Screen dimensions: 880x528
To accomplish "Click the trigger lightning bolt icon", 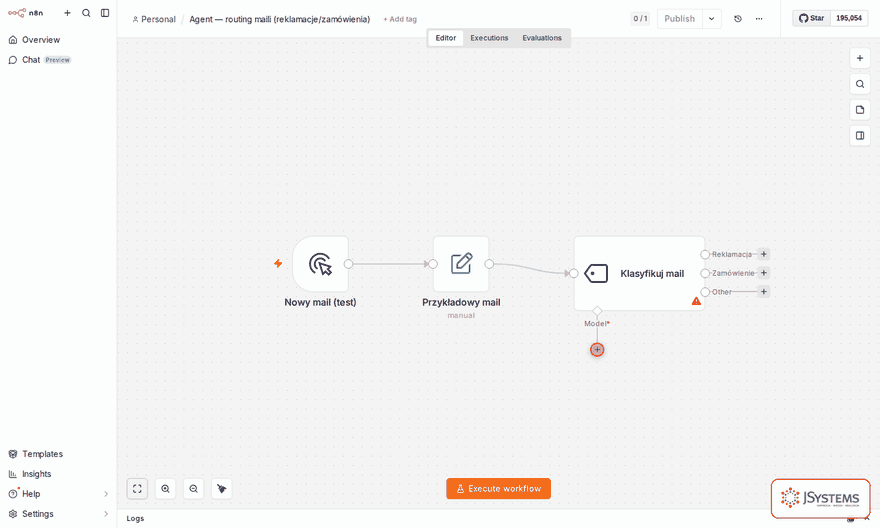I will pyautogui.click(x=278, y=263).
